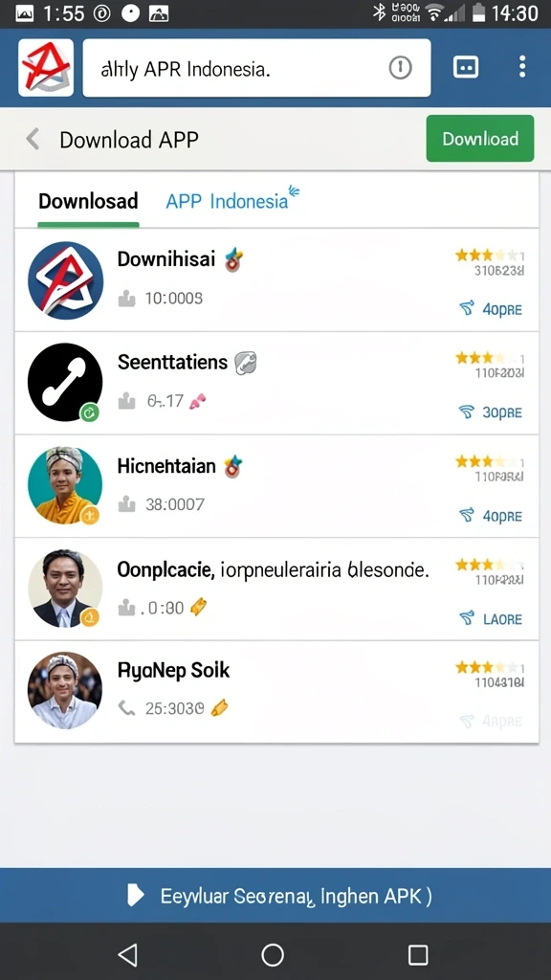Tap the 30PRE link on the Seenttatiens row
Screen dimensions: 551x980
[x=491, y=412]
